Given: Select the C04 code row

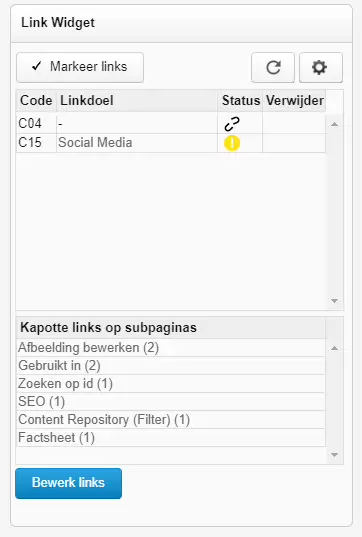Looking at the screenshot, I should (171, 124).
